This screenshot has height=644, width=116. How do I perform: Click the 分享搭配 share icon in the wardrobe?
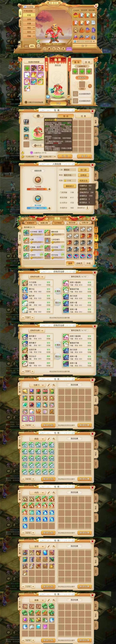tap(38, 46)
